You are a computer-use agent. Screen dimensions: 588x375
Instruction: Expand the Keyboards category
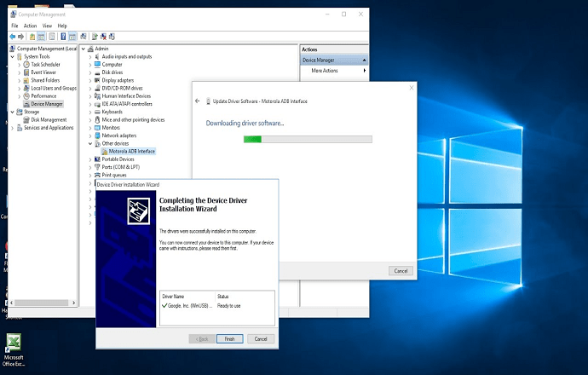pos(90,112)
